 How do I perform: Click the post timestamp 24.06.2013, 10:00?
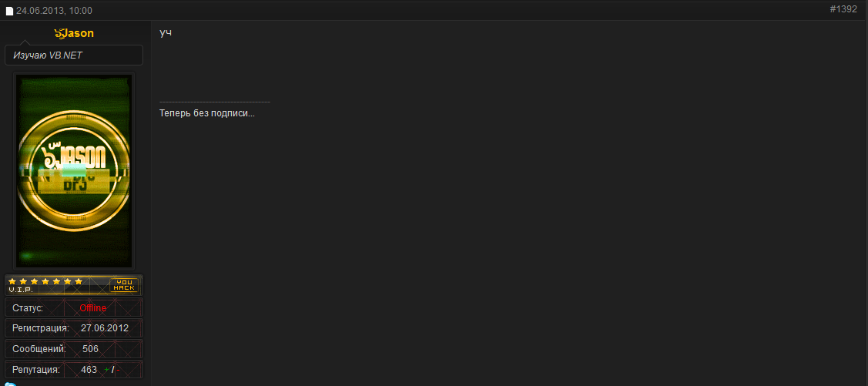pyautogui.click(x=54, y=11)
